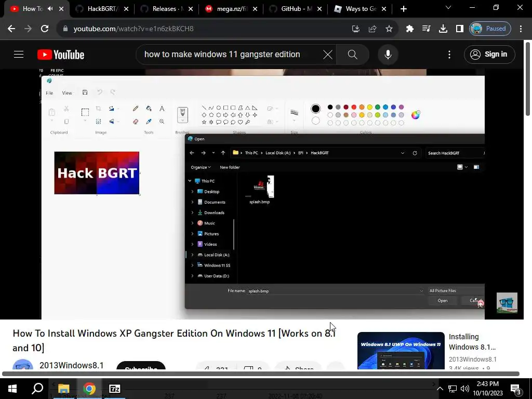This screenshot has width=532, height=399.
Task: Expand Downloads tree node arrow
Action: 192,212
